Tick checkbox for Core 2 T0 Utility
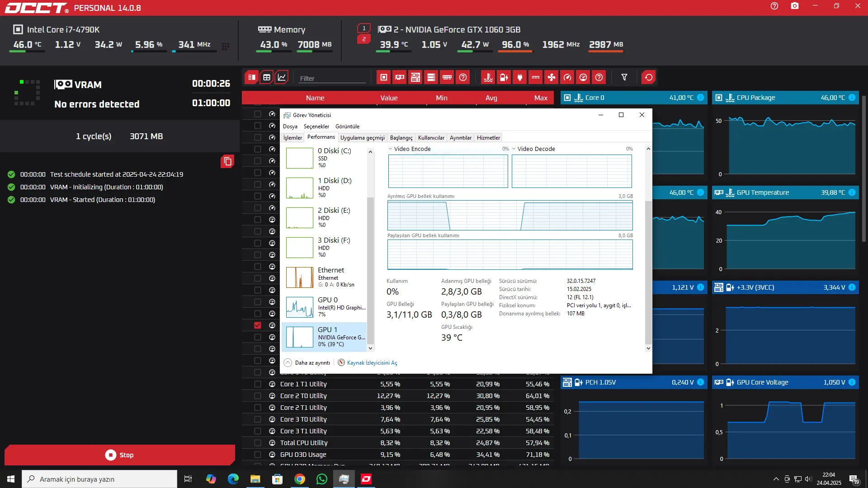Screen dimensions: 868x488 (258, 396)
